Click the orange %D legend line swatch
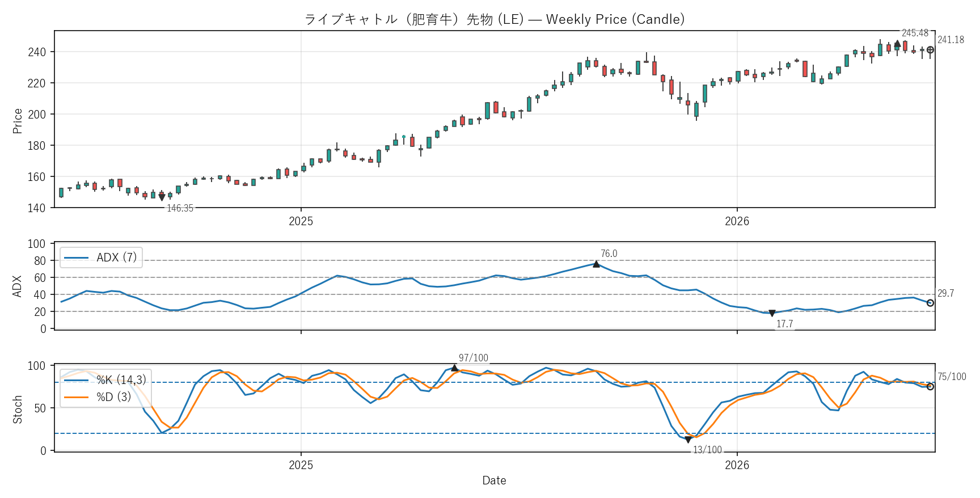 (x=76, y=397)
